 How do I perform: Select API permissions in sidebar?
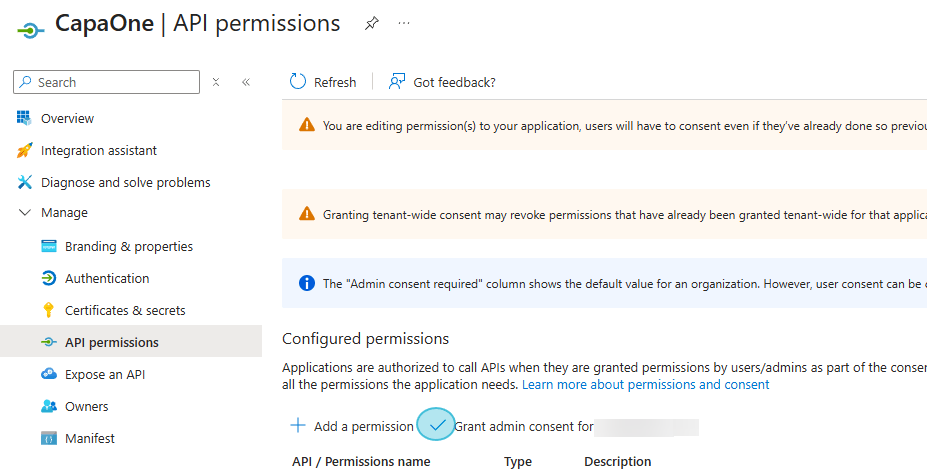(x=131, y=342)
